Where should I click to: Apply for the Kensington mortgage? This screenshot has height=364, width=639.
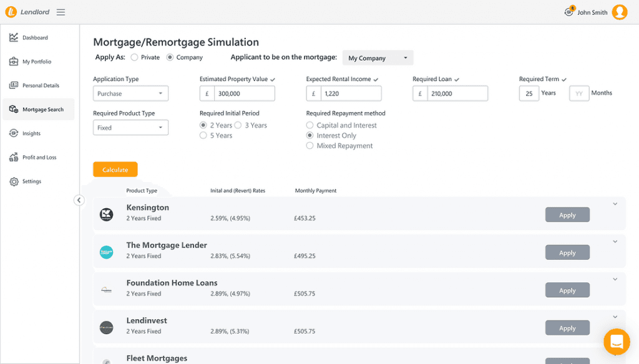pyautogui.click(x=567, y=214)
